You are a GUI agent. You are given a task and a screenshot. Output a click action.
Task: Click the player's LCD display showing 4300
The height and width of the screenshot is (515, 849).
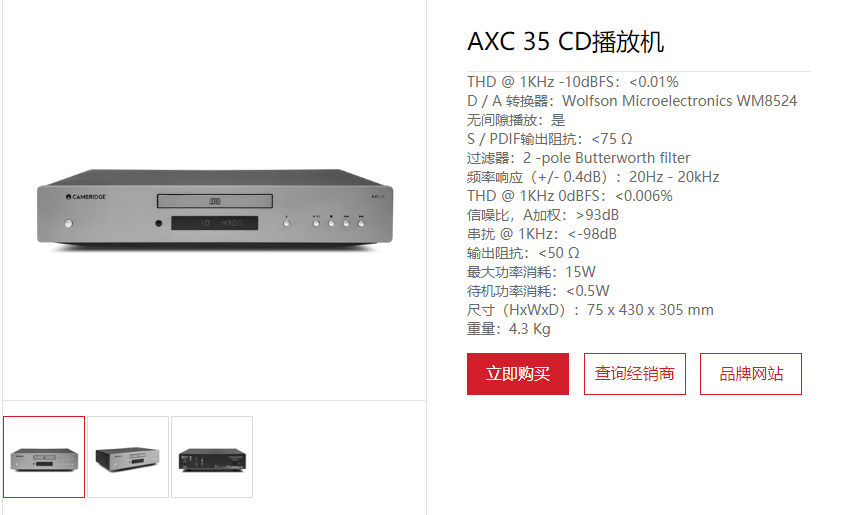click(214, 223)
